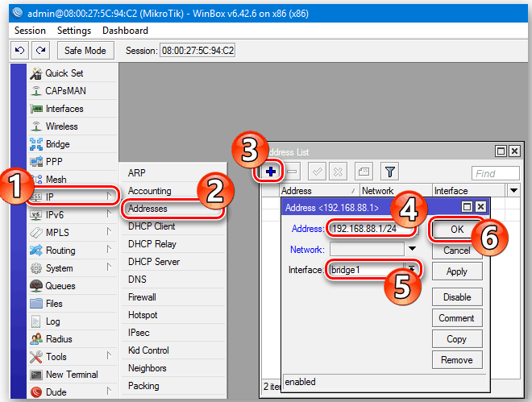532x402 pixels.
Task: Click Remove in the Address dialog
Action: 457,360
